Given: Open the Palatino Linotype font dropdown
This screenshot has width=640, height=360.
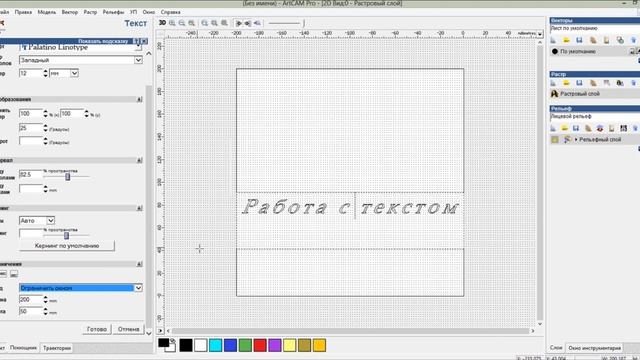Looking at the screenshot, I should [138, 47].
